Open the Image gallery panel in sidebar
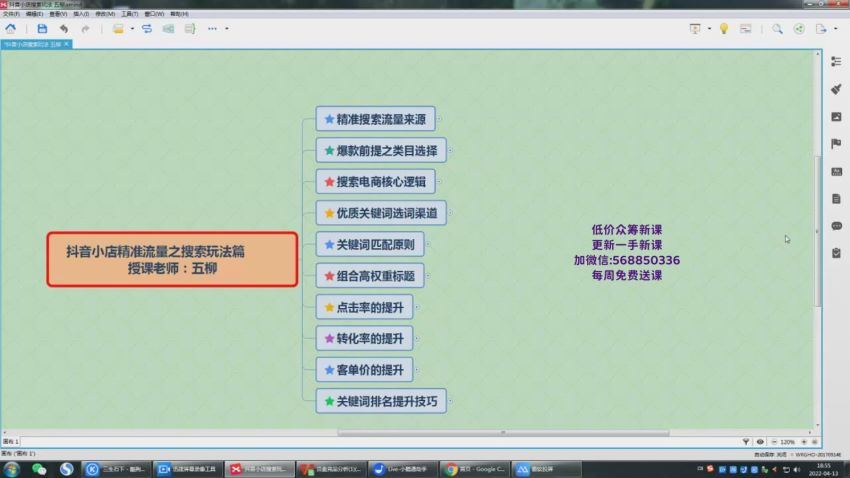850x478 pixels. (x=836, y=117)
